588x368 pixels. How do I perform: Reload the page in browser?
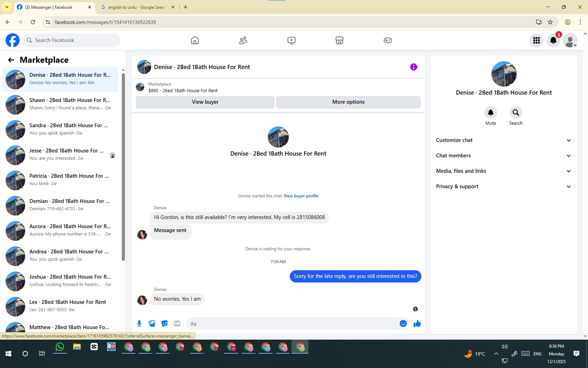pos(33,22)
